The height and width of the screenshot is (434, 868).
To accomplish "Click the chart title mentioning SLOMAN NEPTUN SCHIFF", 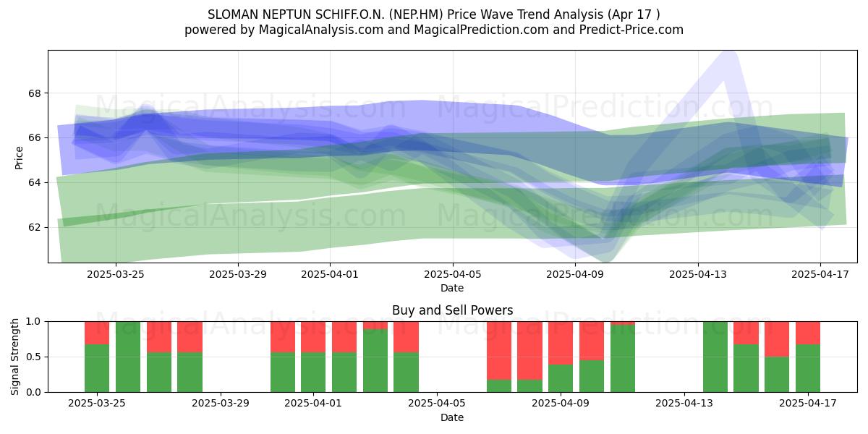I will tap(434, 14).
